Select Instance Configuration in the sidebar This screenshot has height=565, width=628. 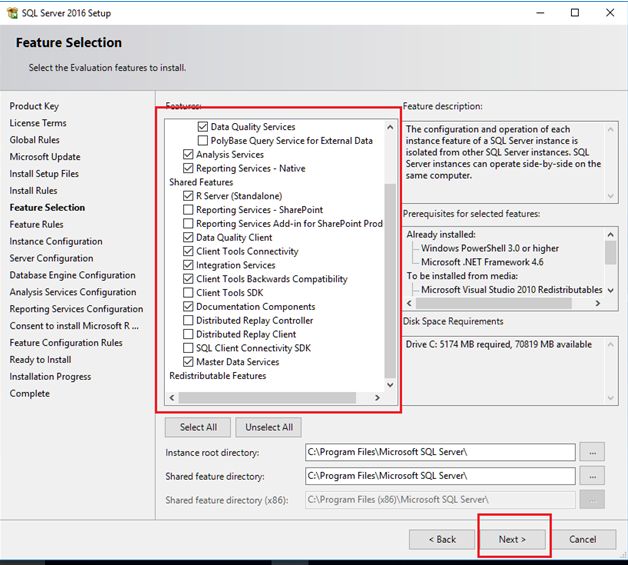56,242
